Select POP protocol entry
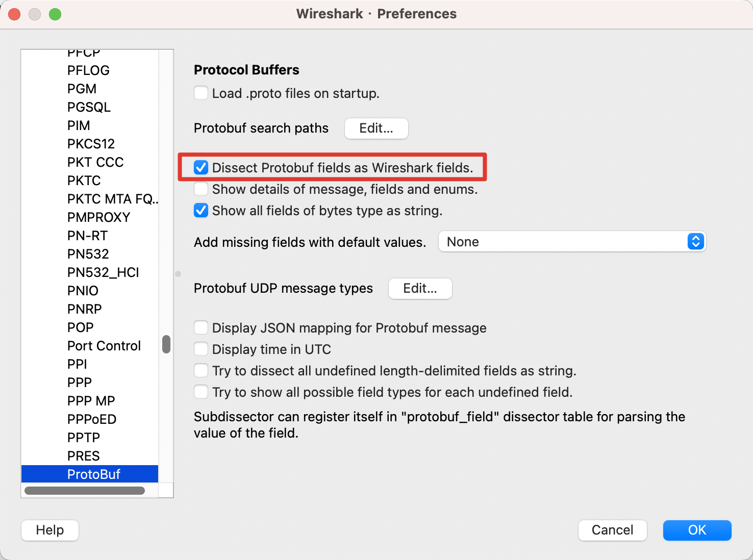 [x=90, y=327]
